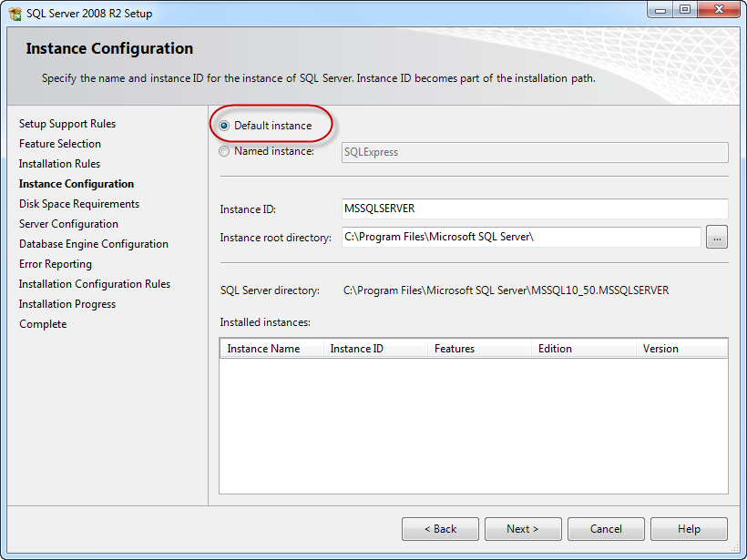Sort by Instance ID column header

point(375,349)
